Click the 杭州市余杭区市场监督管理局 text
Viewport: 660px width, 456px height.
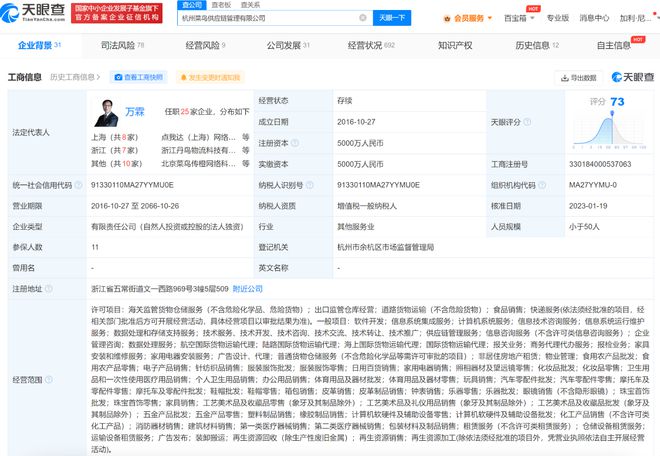pyautogui.click(x=386, y=247)
